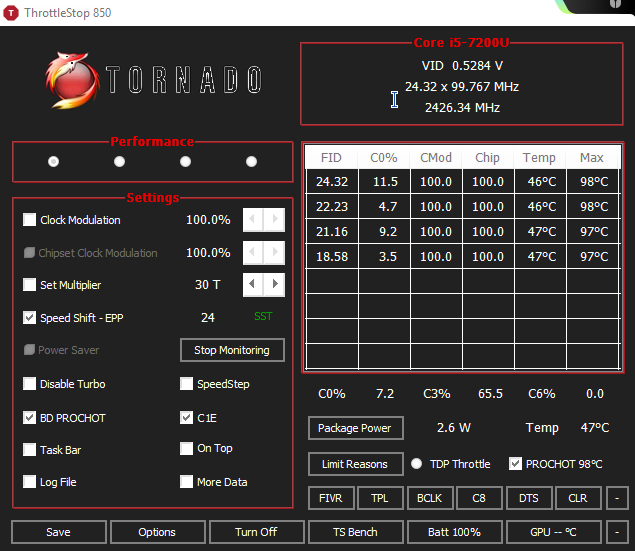Screen dimensions: 635x551
Task: Click the 24.32 FID cell
Action: click(x=332, y=181)
